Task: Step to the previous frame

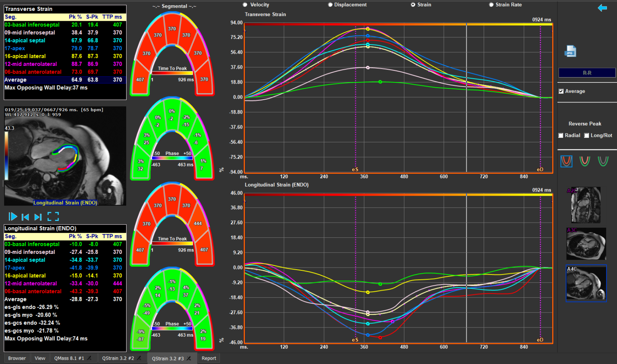Action: pos(25,217)
